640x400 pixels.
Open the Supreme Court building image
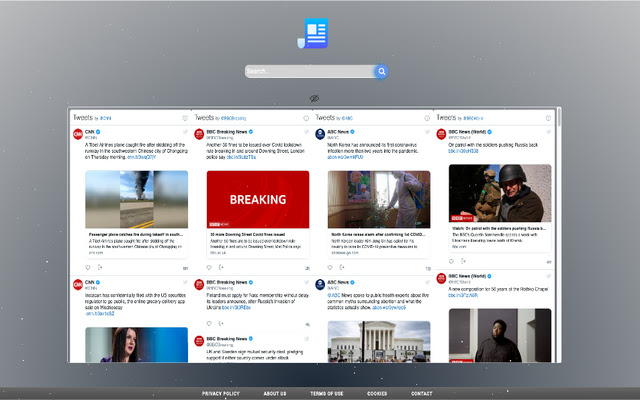[x=379, y=342]
